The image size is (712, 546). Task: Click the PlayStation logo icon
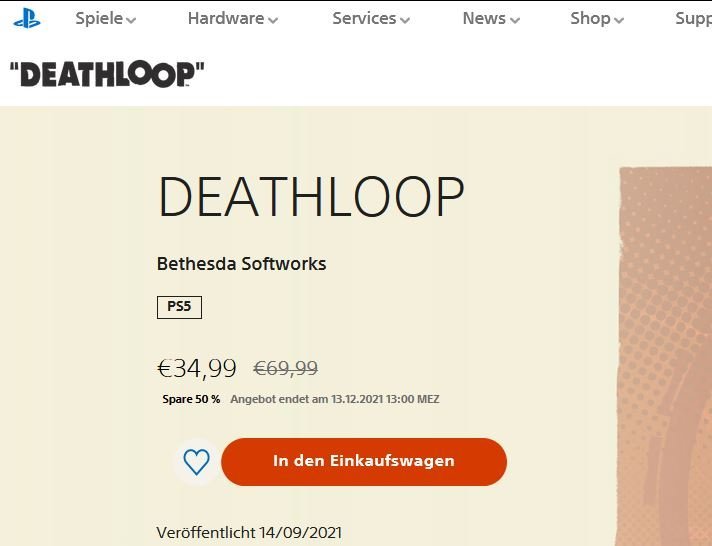pyautogui.click(x=27, y=18)
